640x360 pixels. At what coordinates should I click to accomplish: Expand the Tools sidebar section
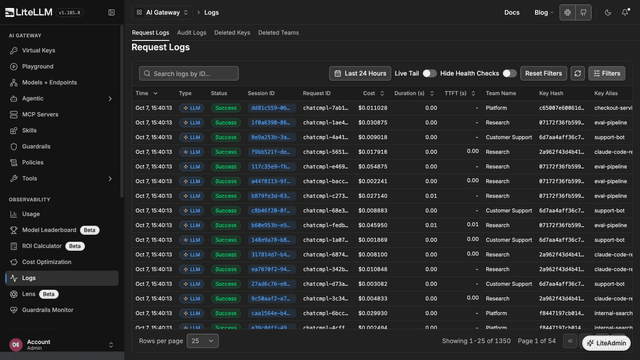[x=62, y=178]
